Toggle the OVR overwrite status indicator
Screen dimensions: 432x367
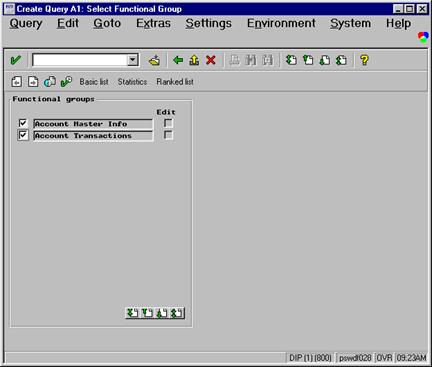[384, 358]
